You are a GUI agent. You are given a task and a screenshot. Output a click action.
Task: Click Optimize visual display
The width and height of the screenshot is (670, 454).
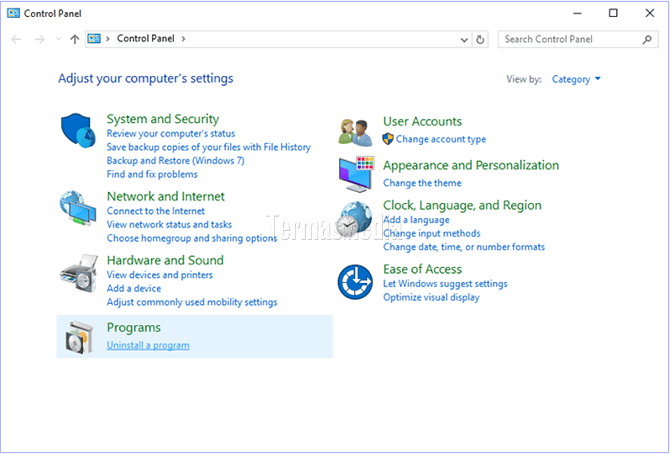pos(431,298)
